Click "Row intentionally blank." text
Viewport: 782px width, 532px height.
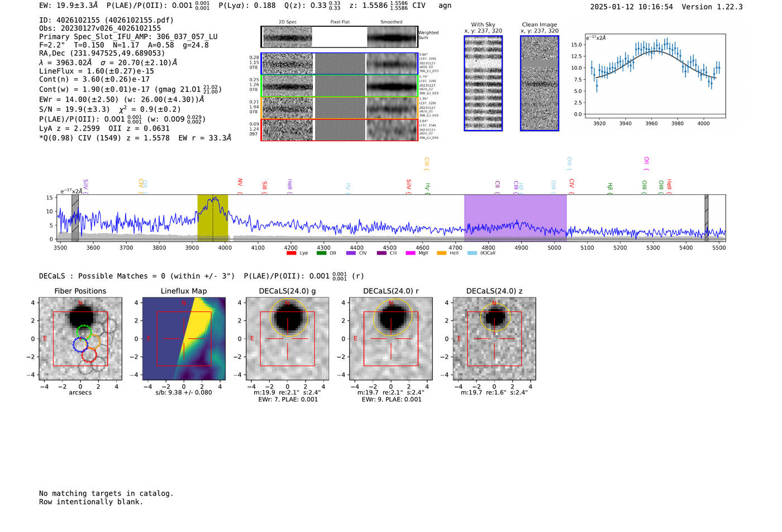[x=91, y=502]
